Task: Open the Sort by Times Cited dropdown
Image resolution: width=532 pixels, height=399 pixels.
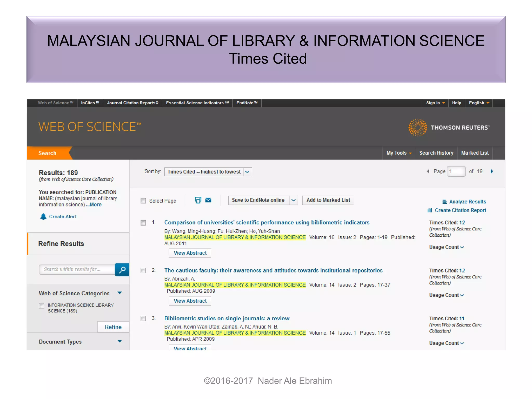Action: point(208,172)
